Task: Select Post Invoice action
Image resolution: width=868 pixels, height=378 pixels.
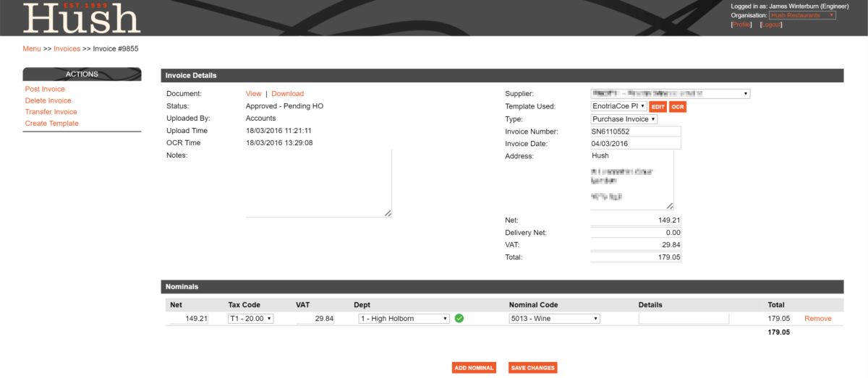Action: click(x=45, y=89)
